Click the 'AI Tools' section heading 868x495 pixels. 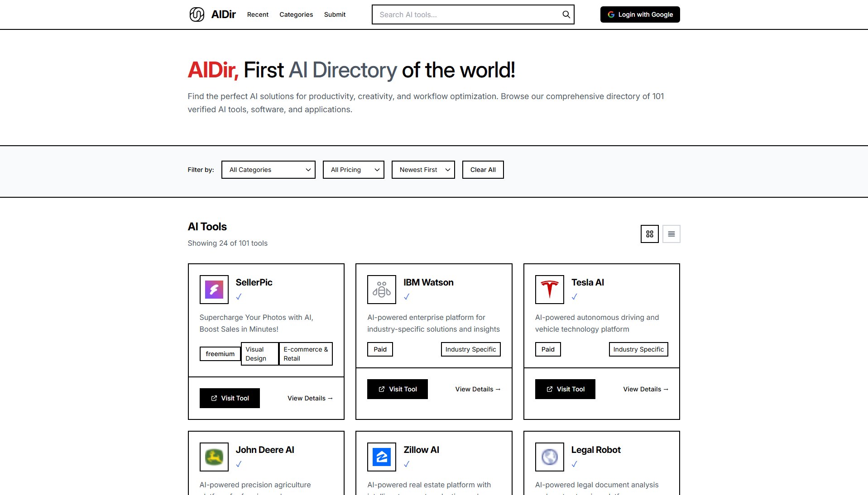[207, 227]
